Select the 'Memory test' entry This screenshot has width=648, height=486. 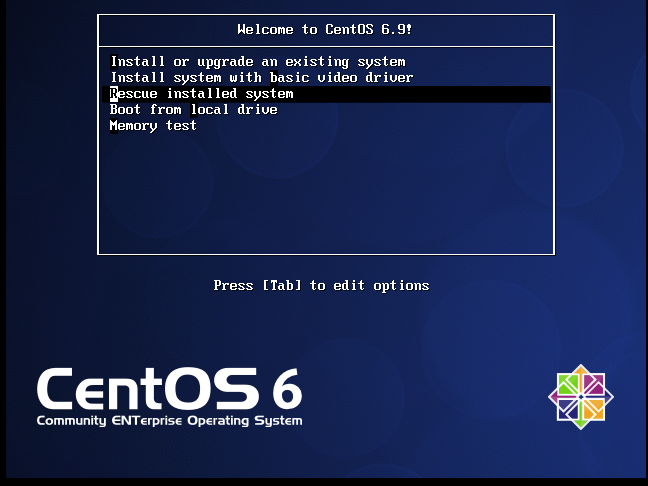(153, 126)
